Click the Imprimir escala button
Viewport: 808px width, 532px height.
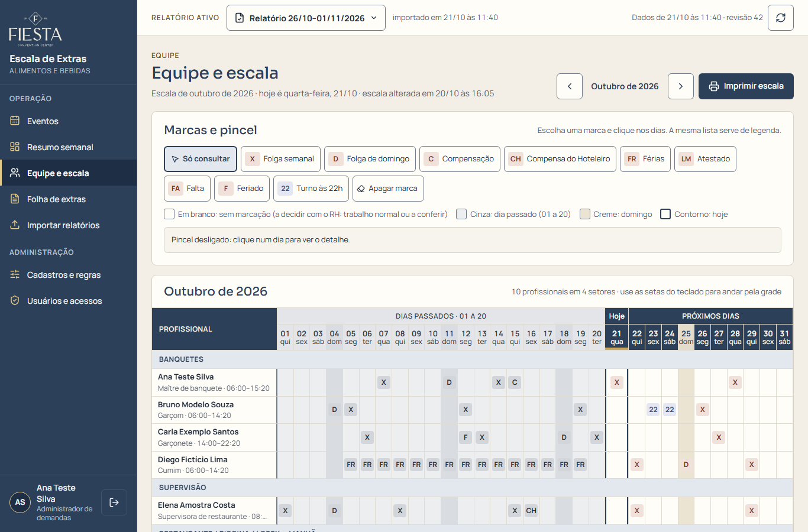(746, 86)
